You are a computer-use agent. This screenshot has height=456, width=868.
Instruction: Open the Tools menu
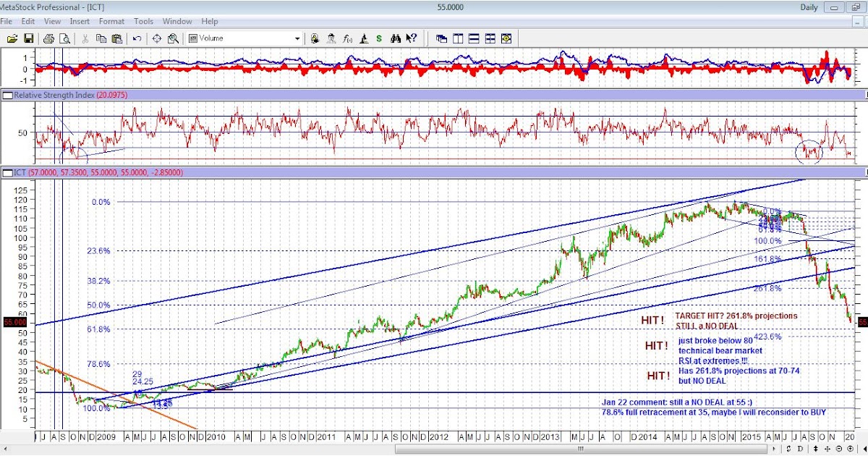point(143,21)
